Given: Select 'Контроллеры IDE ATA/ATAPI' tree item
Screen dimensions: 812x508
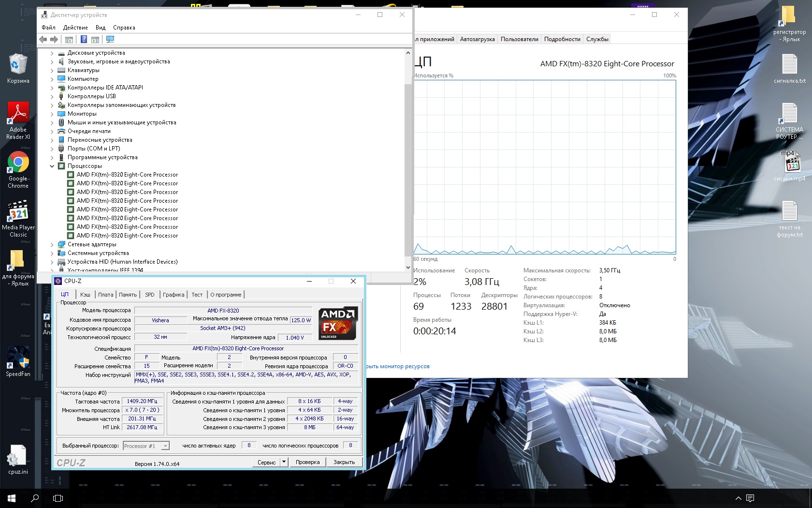Looking at the screenshot, I should [105, 88].
